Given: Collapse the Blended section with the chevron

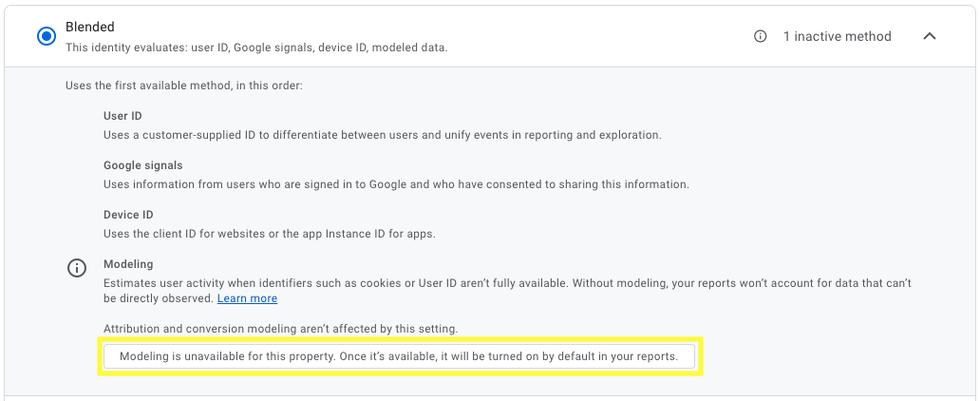Looking at the screenshot, I should click(930, 36).
